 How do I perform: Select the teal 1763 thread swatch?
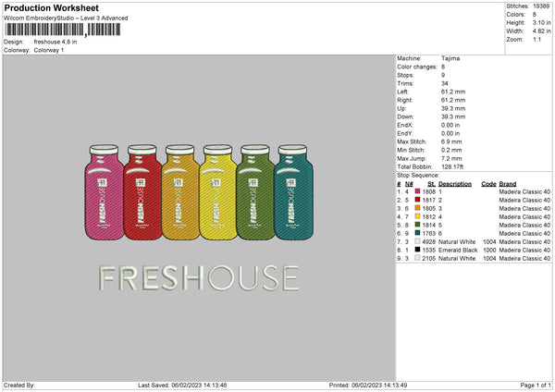(417, 233)
